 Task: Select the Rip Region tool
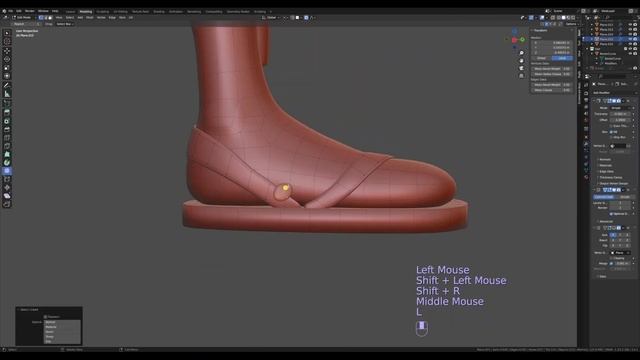click(7, 204)
